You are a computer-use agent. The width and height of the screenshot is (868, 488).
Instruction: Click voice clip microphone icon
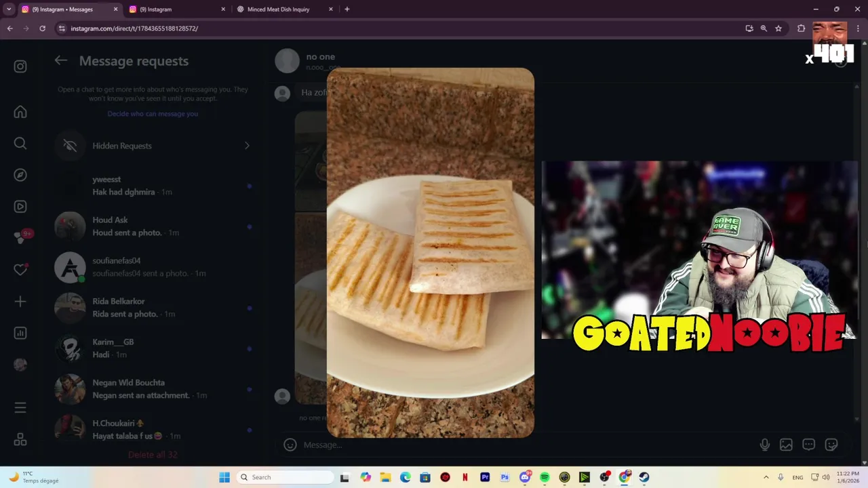(764, 445)
